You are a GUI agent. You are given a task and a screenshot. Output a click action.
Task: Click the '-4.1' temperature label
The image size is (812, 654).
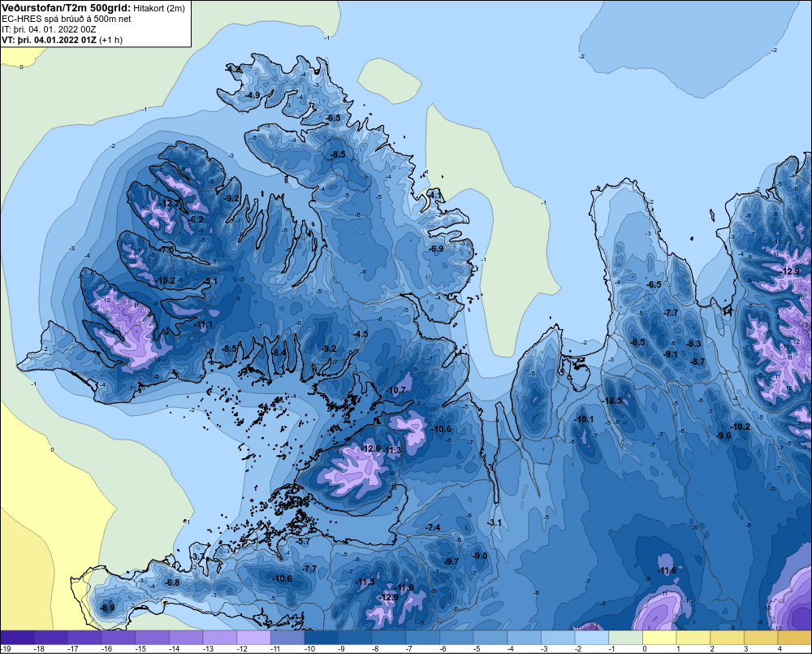click(435, 195)
